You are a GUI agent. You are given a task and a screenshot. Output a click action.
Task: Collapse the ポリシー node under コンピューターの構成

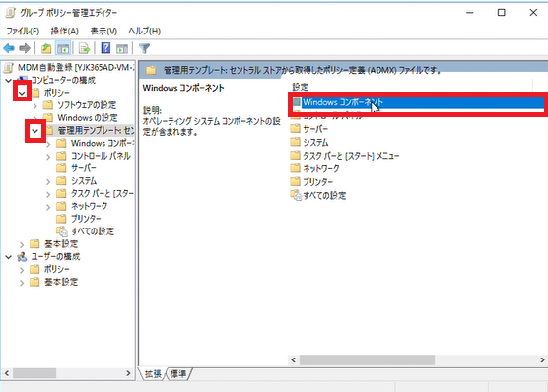[x=22, y=93]
